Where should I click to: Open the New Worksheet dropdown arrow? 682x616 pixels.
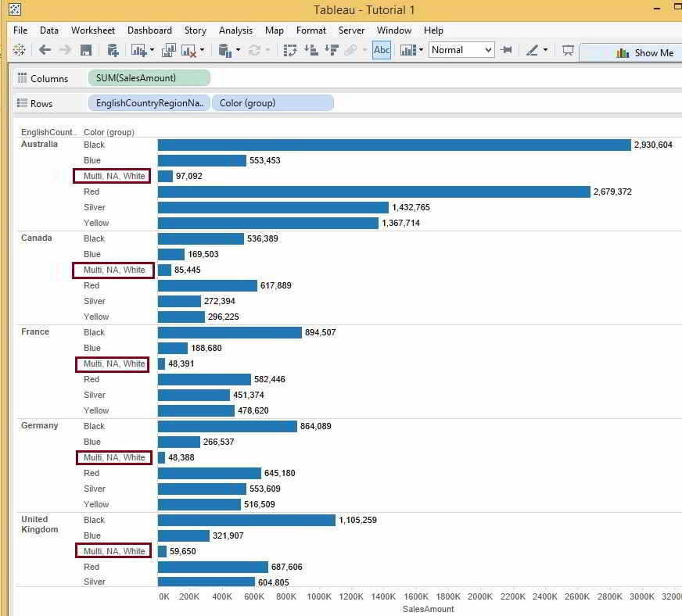(152, 52)
